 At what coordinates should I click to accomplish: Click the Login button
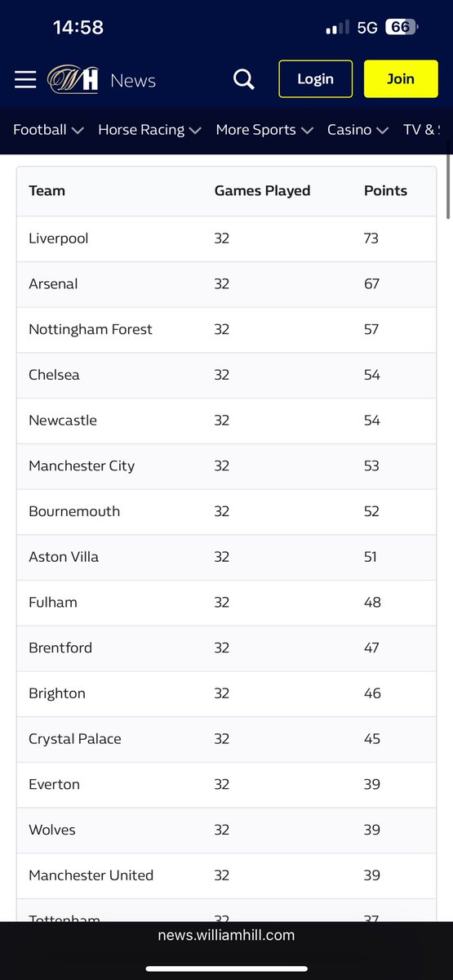315,79
